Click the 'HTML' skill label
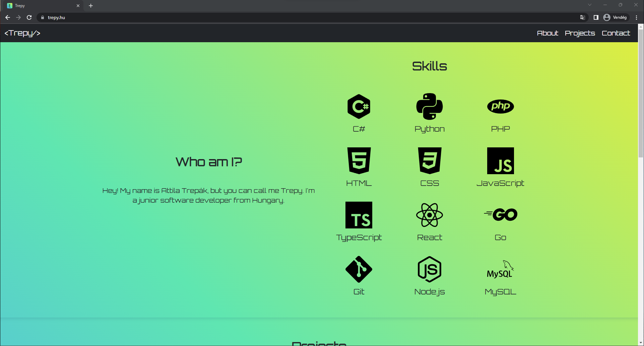644x346 pixels. [359, 183]
